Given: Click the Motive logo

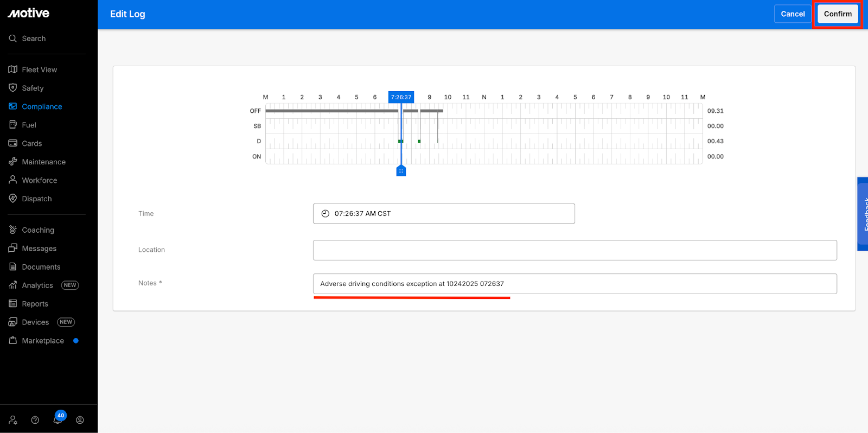Looking at the screenshot, I should pyautogui.click(x=29, y=13).
